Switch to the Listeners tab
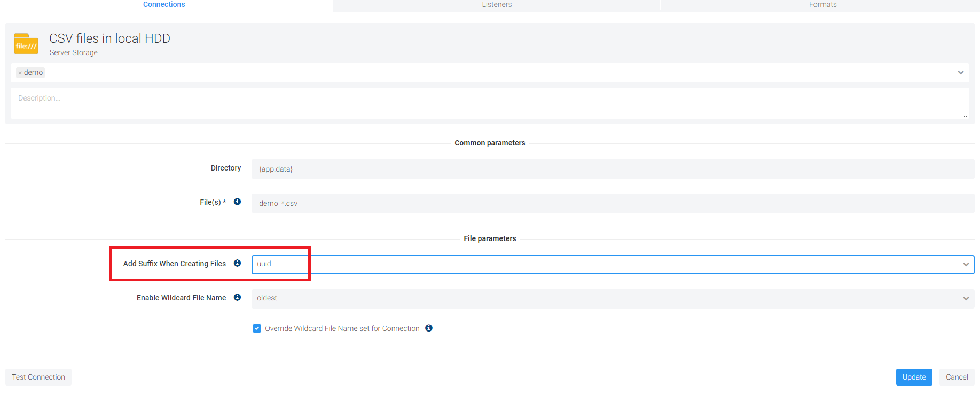 pyautogui.click(x=497, y=5)
